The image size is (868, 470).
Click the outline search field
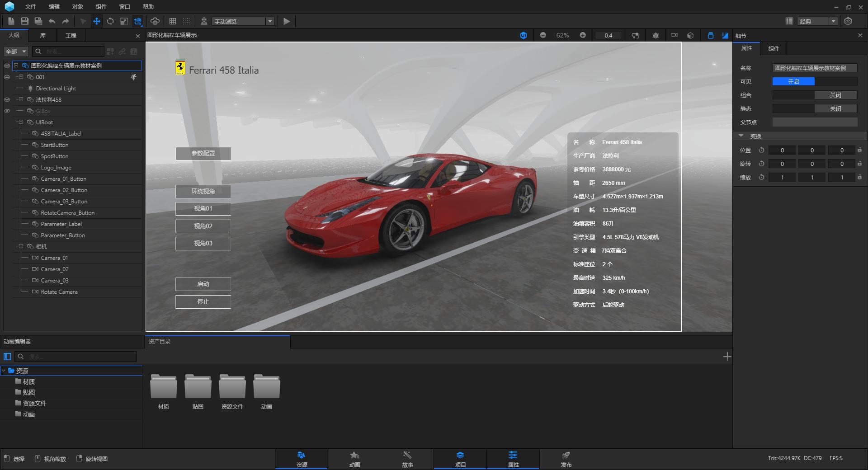(x=69, y=52)
